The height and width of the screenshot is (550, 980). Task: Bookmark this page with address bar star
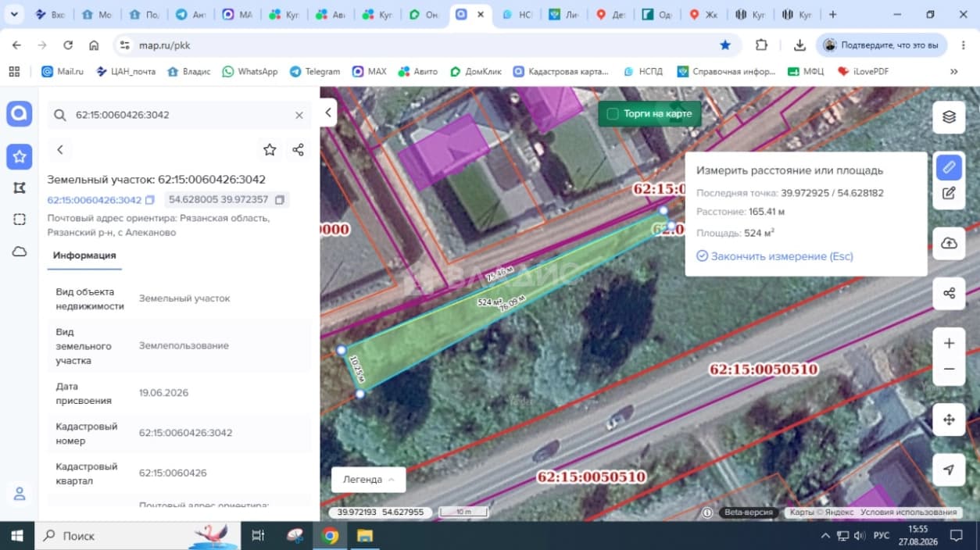coord(725,45)
